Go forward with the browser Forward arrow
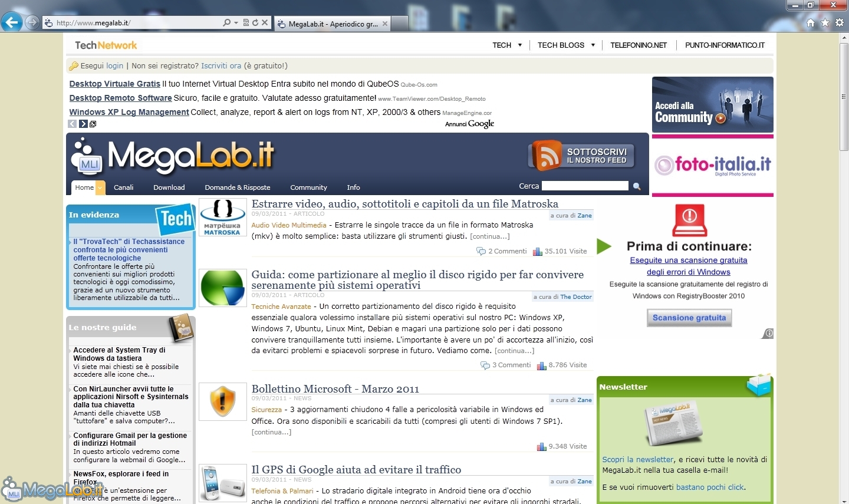This screenshot has height=504, width=849. 32,23
